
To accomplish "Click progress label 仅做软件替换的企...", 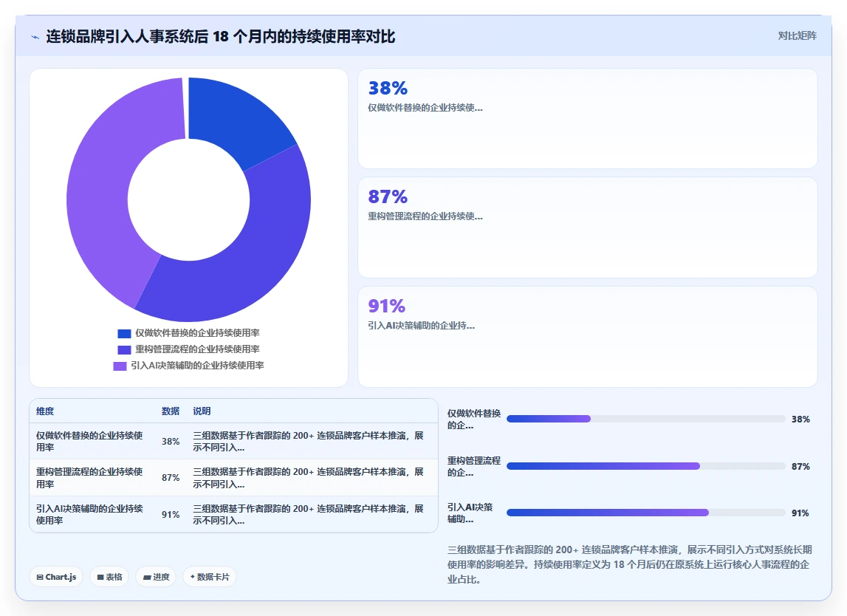I will click(474, 420).
